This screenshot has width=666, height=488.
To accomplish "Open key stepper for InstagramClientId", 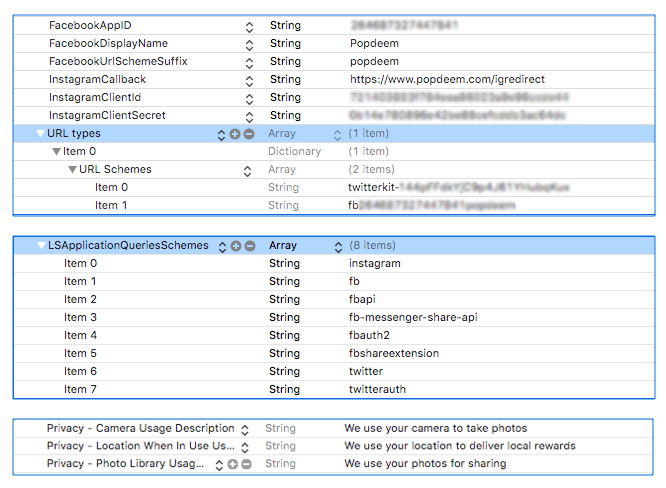I will [249, 99].
